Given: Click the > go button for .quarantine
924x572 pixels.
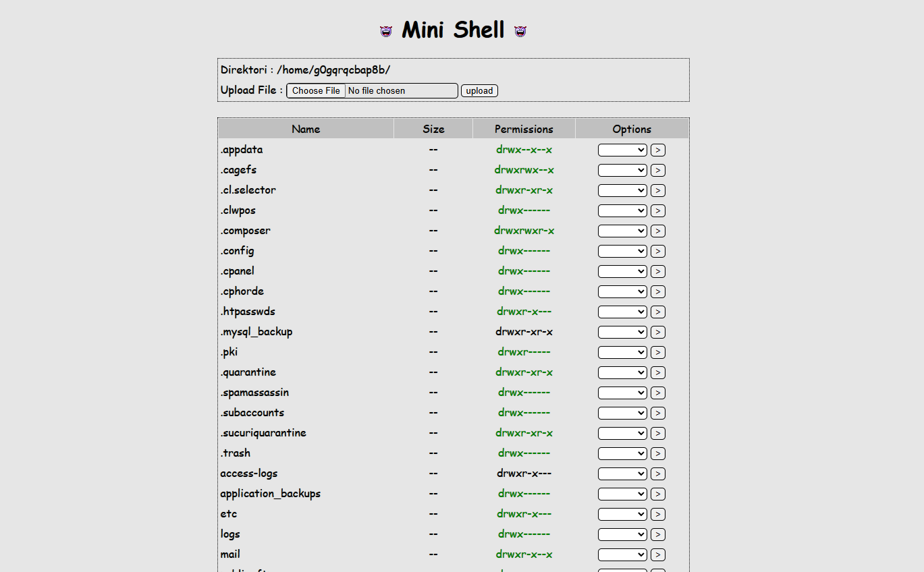Looking at the screenshot, I should 657,373.
